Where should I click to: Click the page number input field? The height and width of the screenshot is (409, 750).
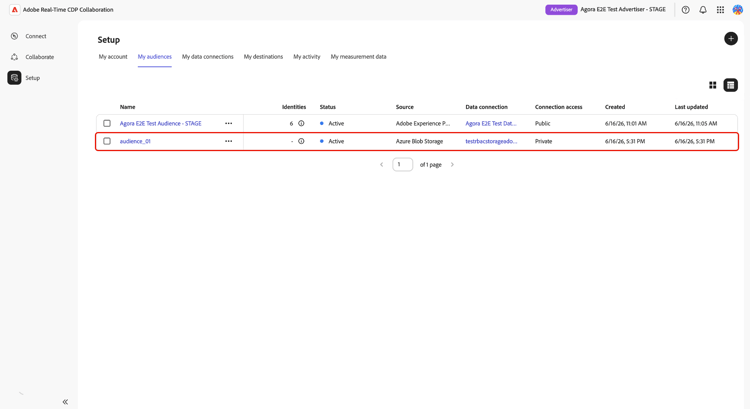(x=402, y=165)
